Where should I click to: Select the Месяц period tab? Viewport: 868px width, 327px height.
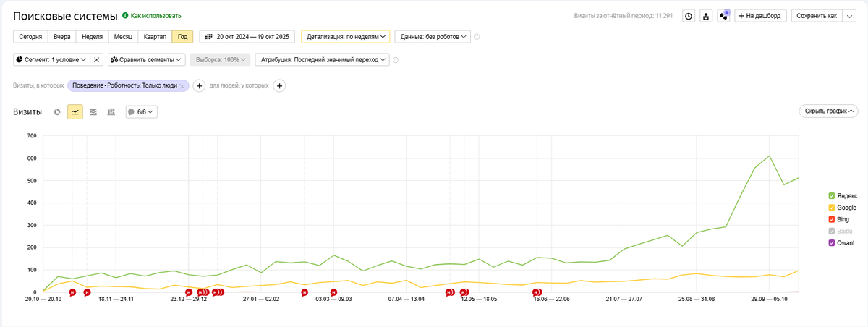[x=124, y=36]
